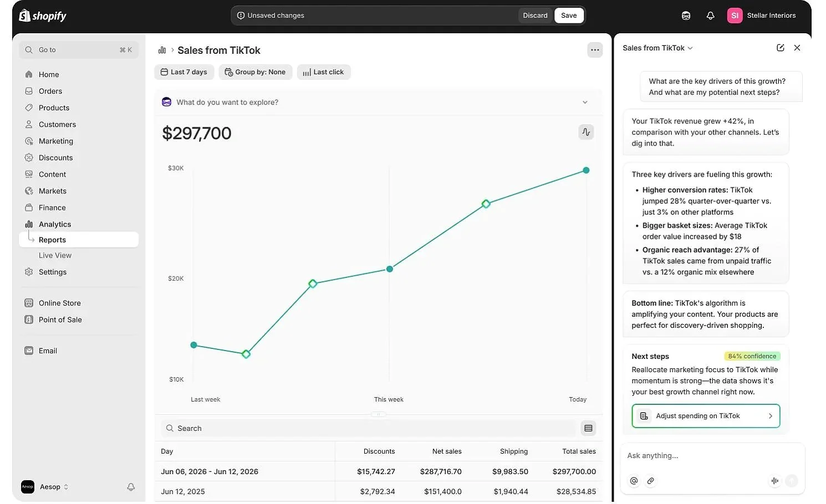Click the analytics breadcrumb bar-chart icon
The image size is (826, 504).
(x=162, y=50)
